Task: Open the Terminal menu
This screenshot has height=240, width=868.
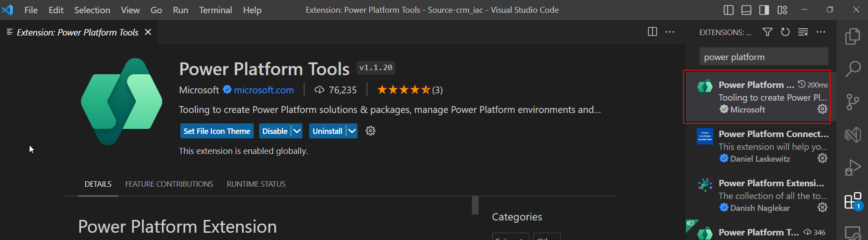Action: (215, 10)
